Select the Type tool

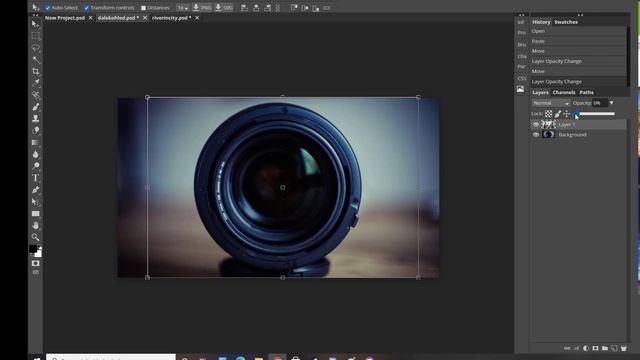tap(36, 178)
